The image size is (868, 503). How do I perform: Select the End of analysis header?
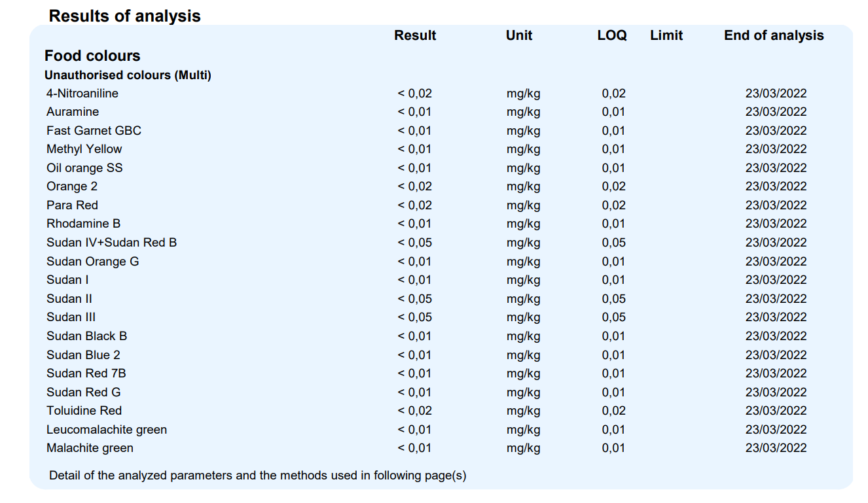click(x=774, y=35)
